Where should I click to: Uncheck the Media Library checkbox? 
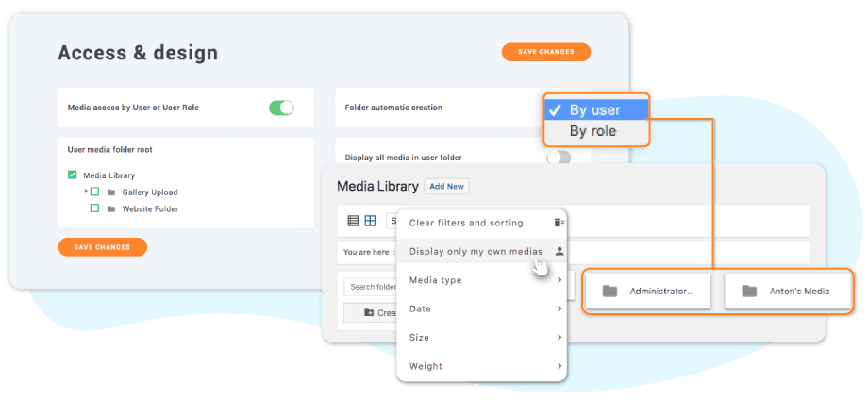[73, 175]
